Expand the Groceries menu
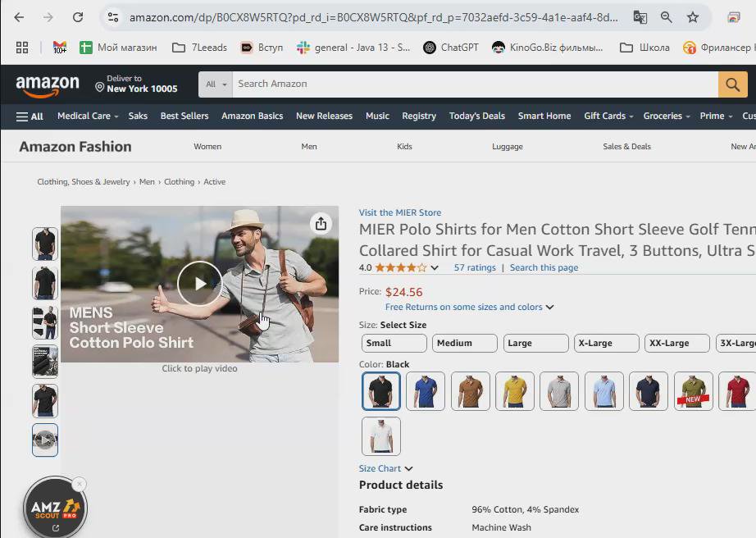 [667, 116]
